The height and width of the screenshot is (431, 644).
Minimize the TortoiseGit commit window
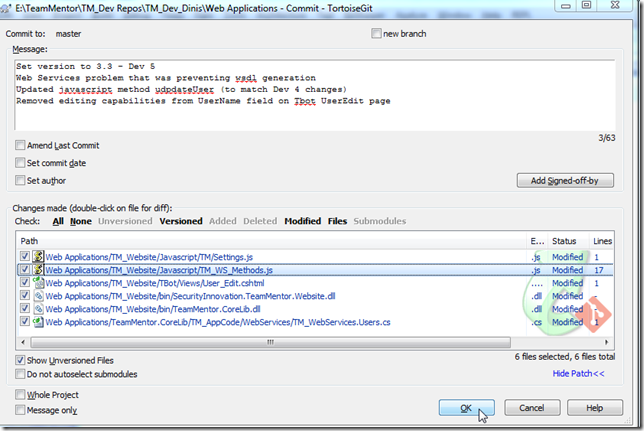(x=566, y=6)
